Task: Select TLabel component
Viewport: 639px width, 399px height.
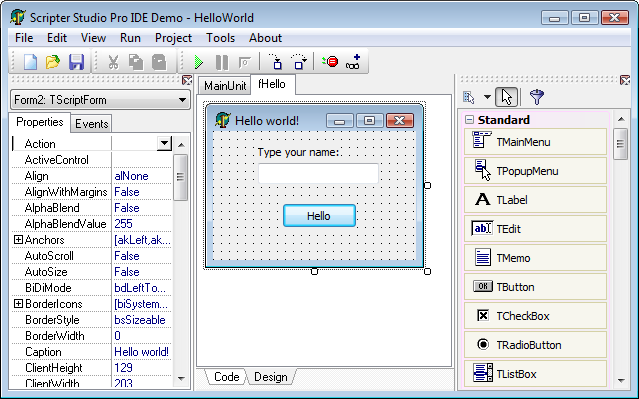Action: 535,200
